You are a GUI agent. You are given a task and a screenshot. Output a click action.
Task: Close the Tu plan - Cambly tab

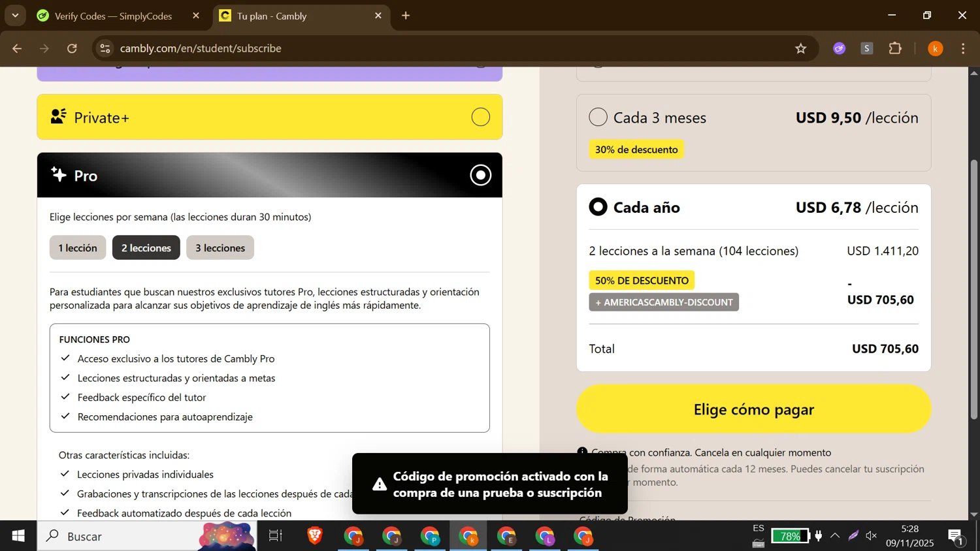tap(378, 16)
